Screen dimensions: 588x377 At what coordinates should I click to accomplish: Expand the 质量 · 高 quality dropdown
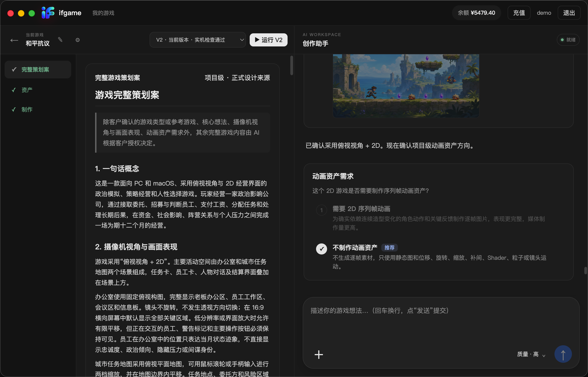click(x=531, y=354)
